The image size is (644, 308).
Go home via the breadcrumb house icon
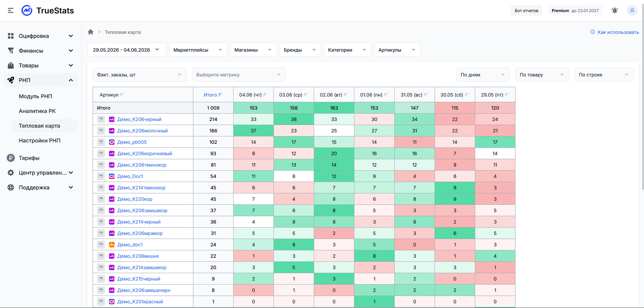point(91,32)
